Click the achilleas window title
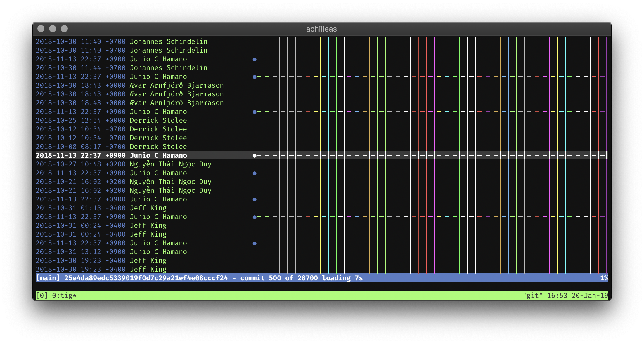 pos(321,29)
